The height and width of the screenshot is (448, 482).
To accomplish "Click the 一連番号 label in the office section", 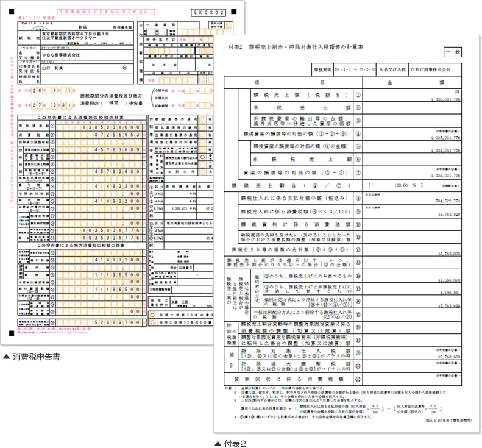I will pyautogui.click(x=160, y=25).
